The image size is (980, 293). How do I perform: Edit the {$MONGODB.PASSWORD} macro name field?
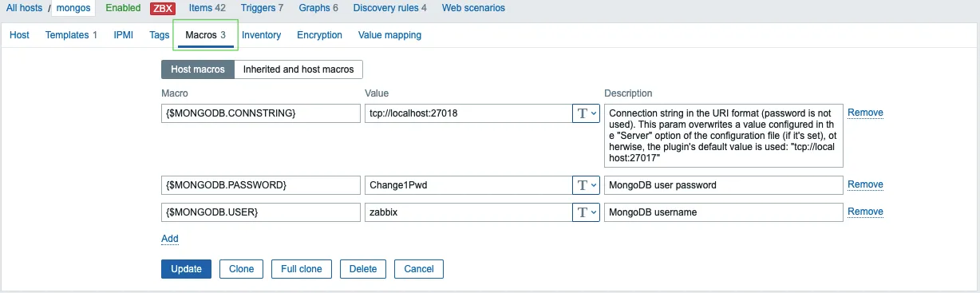(x=261, y=184)
